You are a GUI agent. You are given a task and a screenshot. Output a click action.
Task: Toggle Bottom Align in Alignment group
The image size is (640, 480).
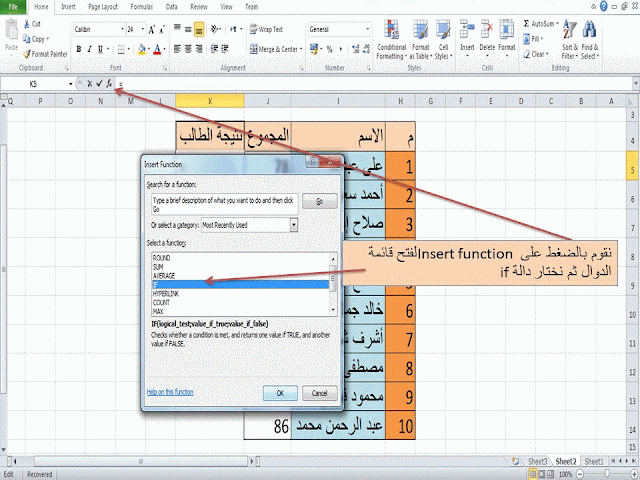[199, 29]
